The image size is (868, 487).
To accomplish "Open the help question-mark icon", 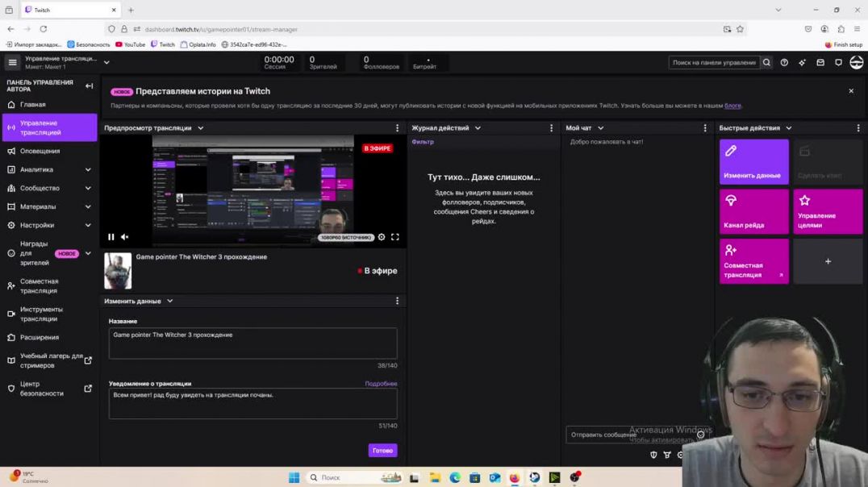I will point(784,63).
